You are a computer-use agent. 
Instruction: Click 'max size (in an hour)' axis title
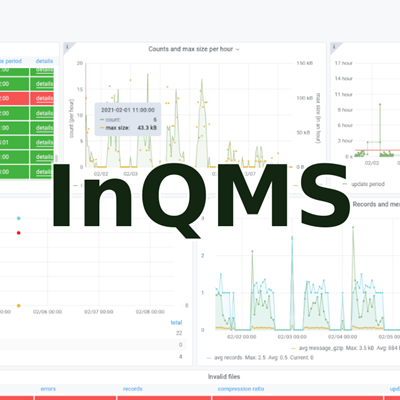click(318, 118)
